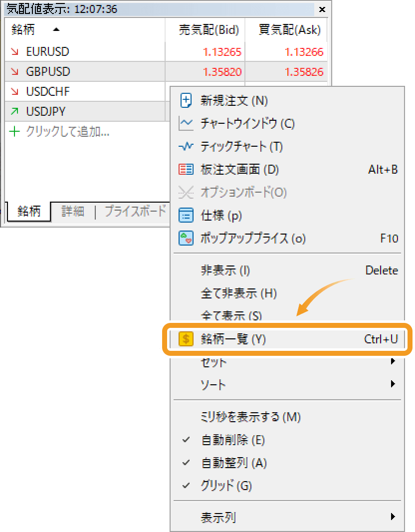Choose 全て表示 (S) show all entry

pos(287,315)
